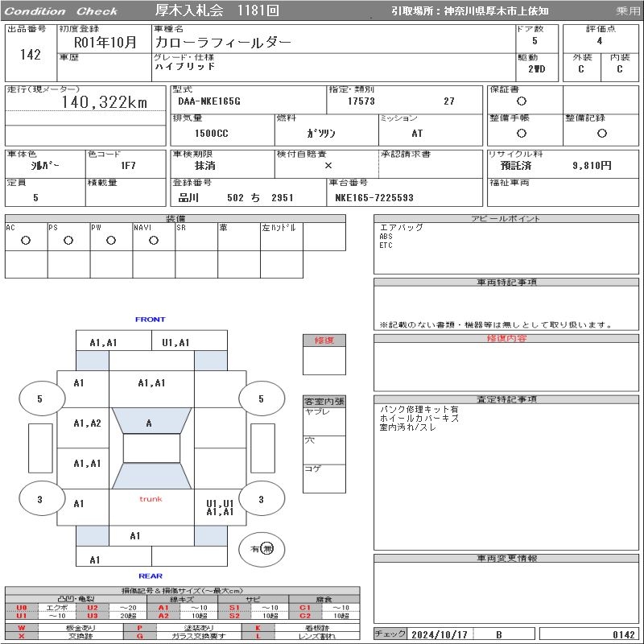
Task: Click the U1,U1 A1,A1 damage mark
Action: click(220, 508)
